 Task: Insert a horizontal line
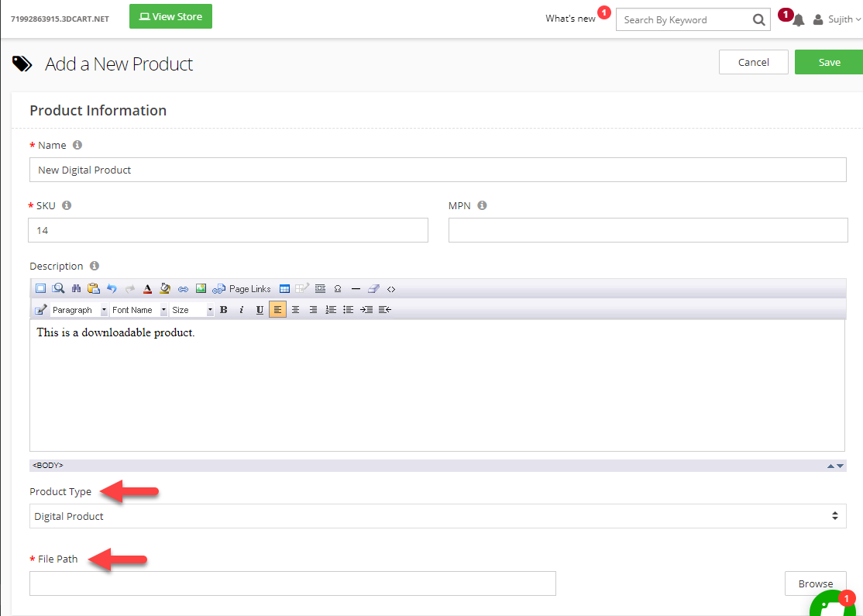(356, 289)
